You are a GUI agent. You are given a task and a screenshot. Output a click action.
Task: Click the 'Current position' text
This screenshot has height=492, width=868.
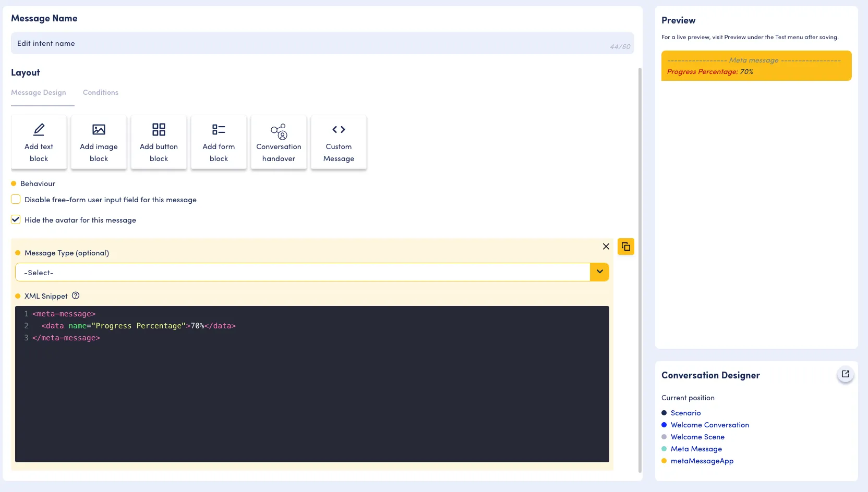tap(688, 398)
